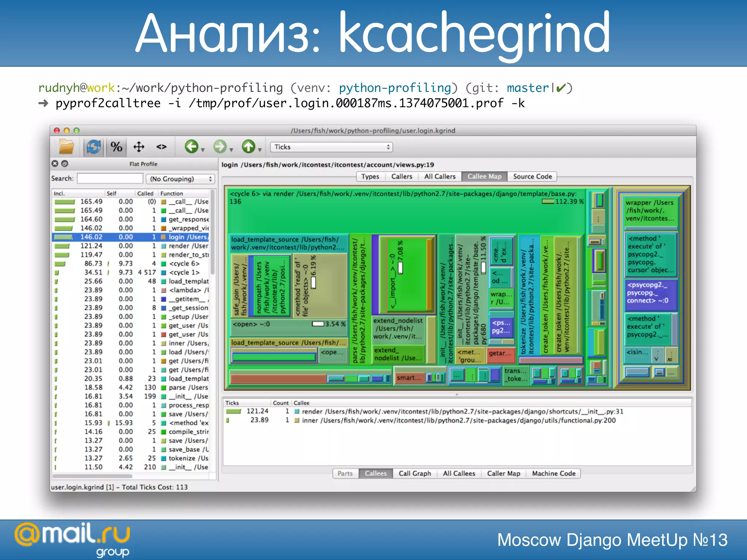This screenshot has width=747, height=560.
Task: Select the _get_session function row
Action: pyautogui.click(x=131, y=308)
